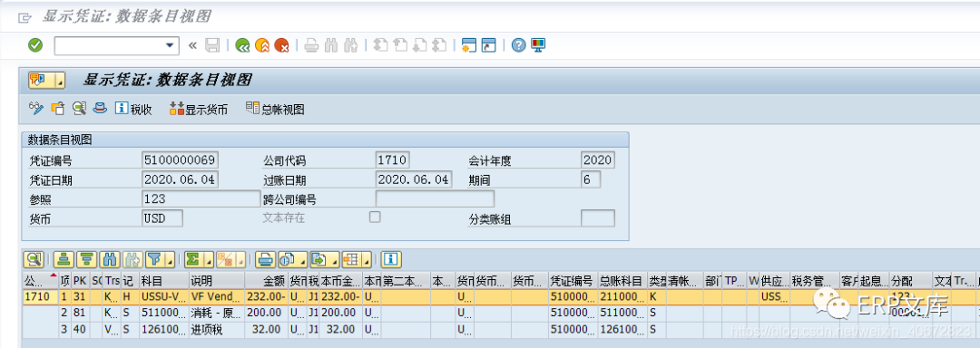
Task: Click the 显示货币 display currency button
Action: pos(198,109)
